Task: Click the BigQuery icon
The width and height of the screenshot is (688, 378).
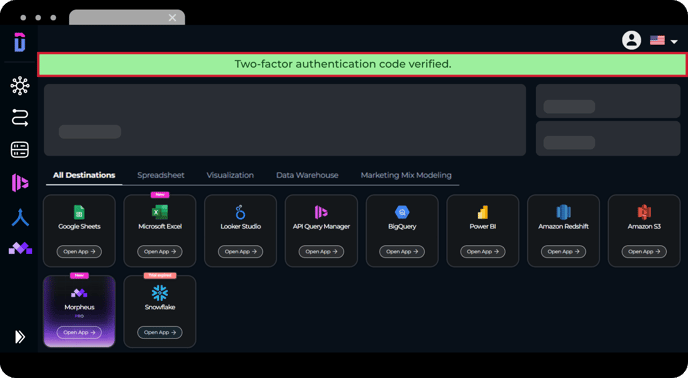Action: pos(402,212)
